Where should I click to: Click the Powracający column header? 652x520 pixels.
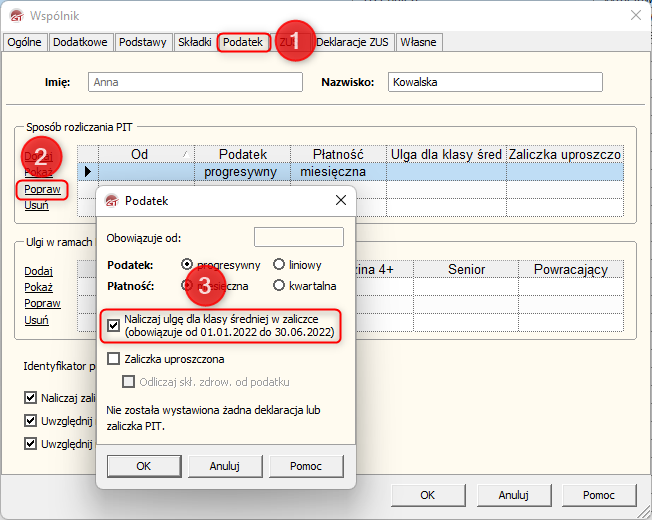click(x=571, y=269)
